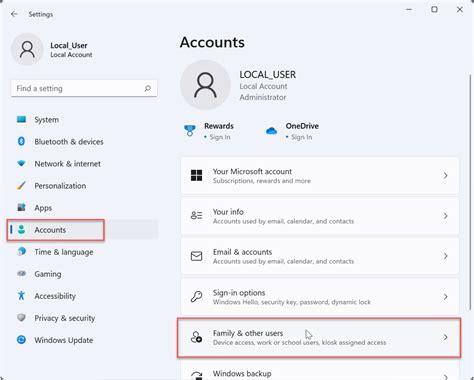Click the Email envelope icon
The image size is (474, 380).
[196, 256]
